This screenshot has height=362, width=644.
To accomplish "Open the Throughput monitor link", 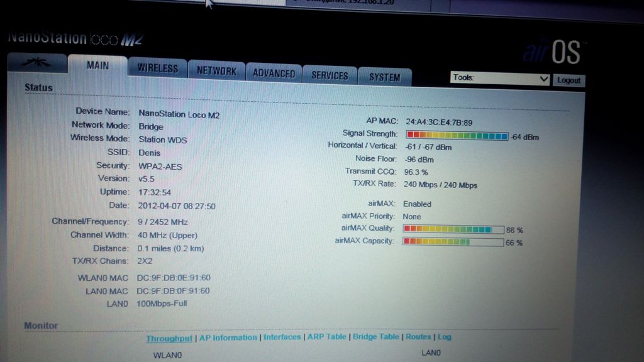I will click(169, 338).
